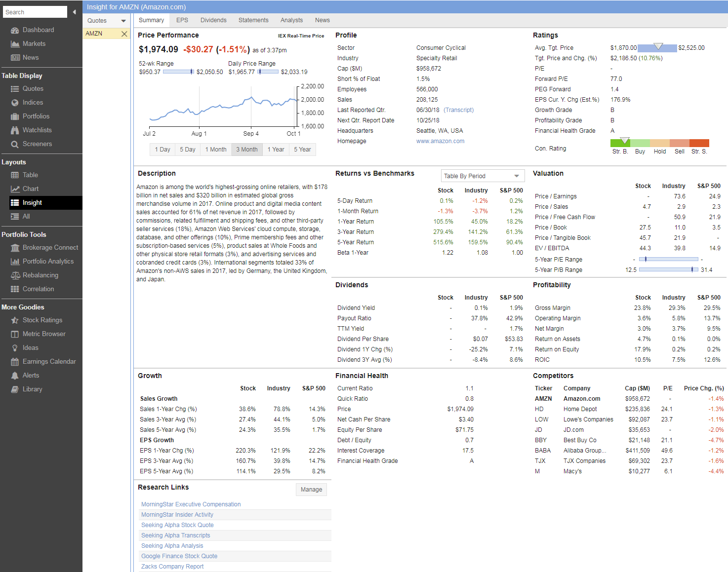
Task: Visit www.amazon.com homepage link
Action: (x=440, y=141)
